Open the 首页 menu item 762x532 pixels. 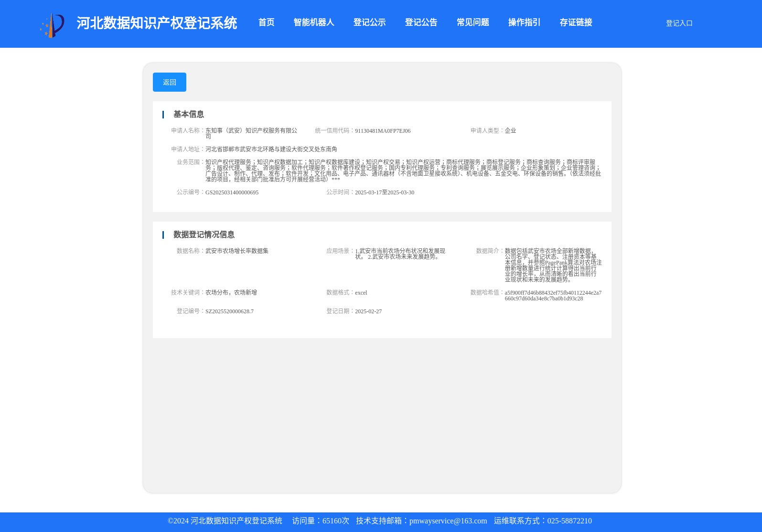click(x=266, y=22)
